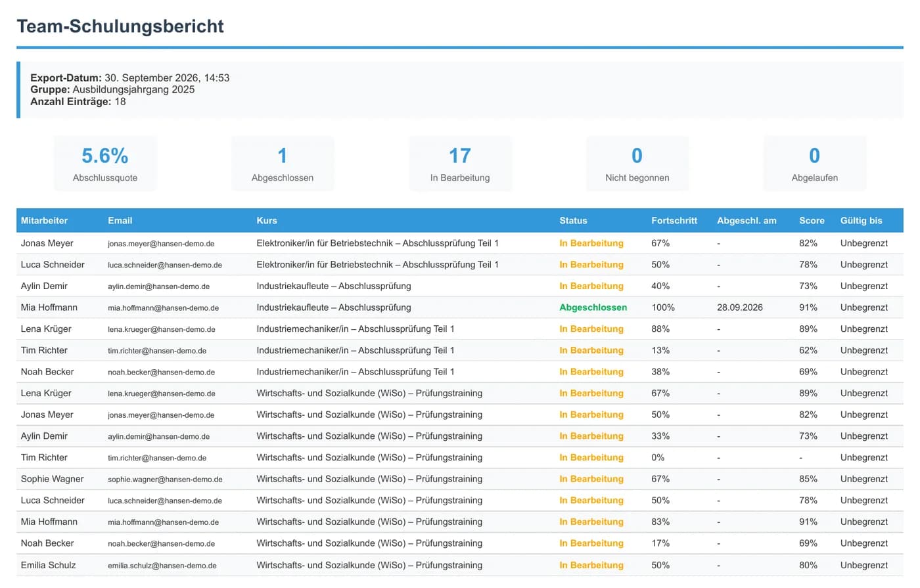Viewport: 920px width, 588px height.
Task: Click the Fortschritt column header
Action: click(x=674, y=221)
